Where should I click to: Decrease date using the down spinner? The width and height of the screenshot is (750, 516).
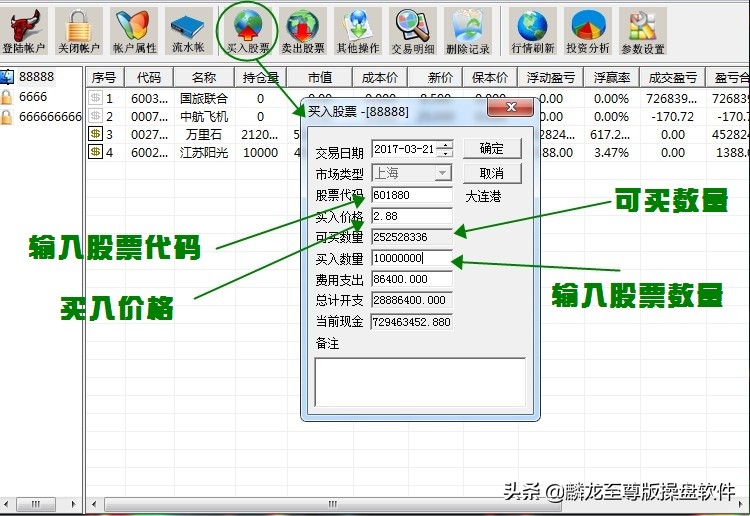445,154
